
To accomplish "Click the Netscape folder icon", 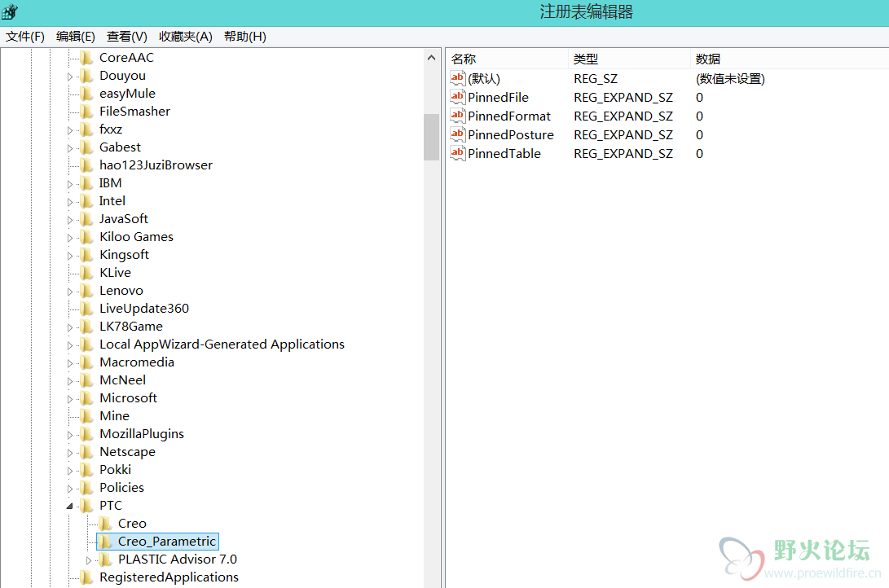I will (86, 452).
